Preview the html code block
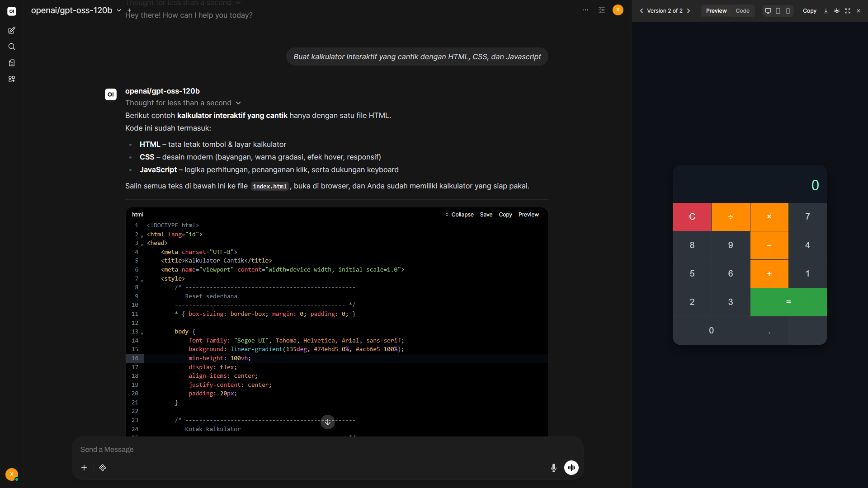 pos(528,215)
